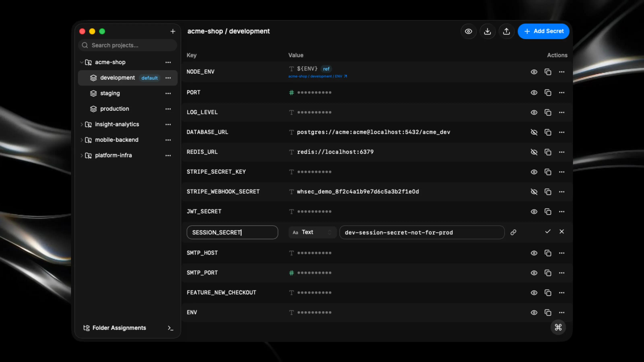Open more options for acme-shop

tap(168, 62)
